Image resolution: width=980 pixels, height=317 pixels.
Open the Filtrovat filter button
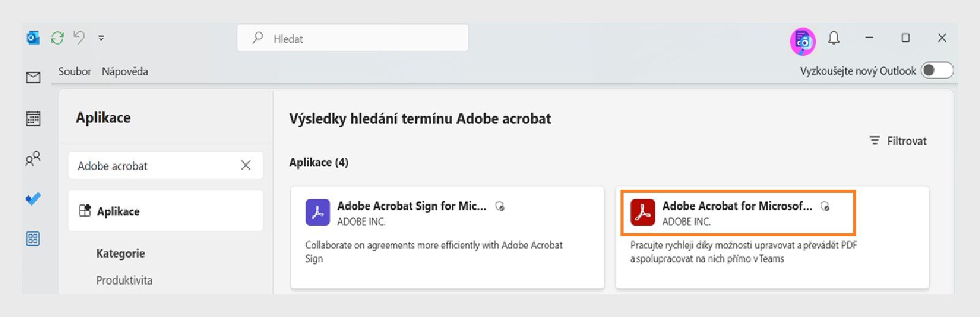coord(898,141)
